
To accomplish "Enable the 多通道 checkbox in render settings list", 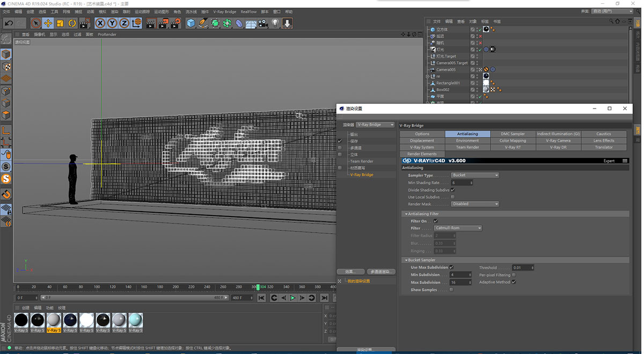I will 340,148.
